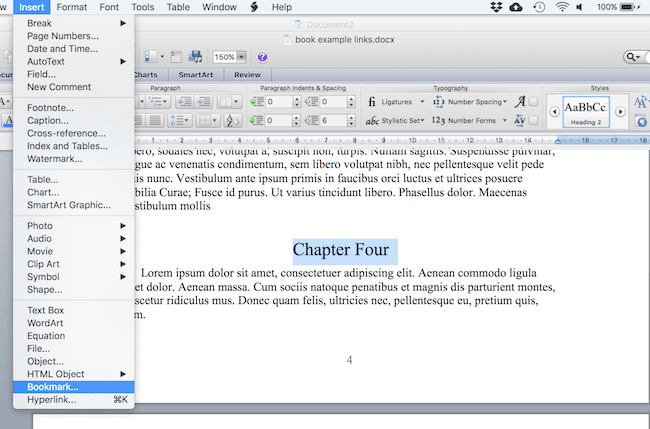Expand the Number Forms dropdown
The height and width of the screenshot is (429, 650).
(x=504, y=121)
